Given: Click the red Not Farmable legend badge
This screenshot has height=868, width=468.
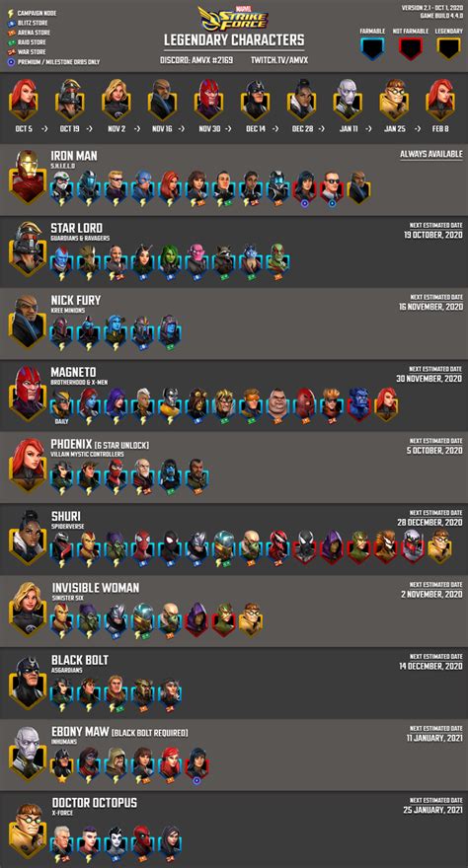Looking at the screenshot, I should [411, 48].
